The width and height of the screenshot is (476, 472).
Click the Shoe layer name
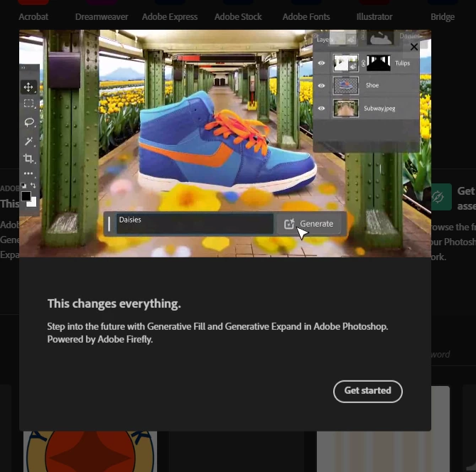[x=372, y=85]
